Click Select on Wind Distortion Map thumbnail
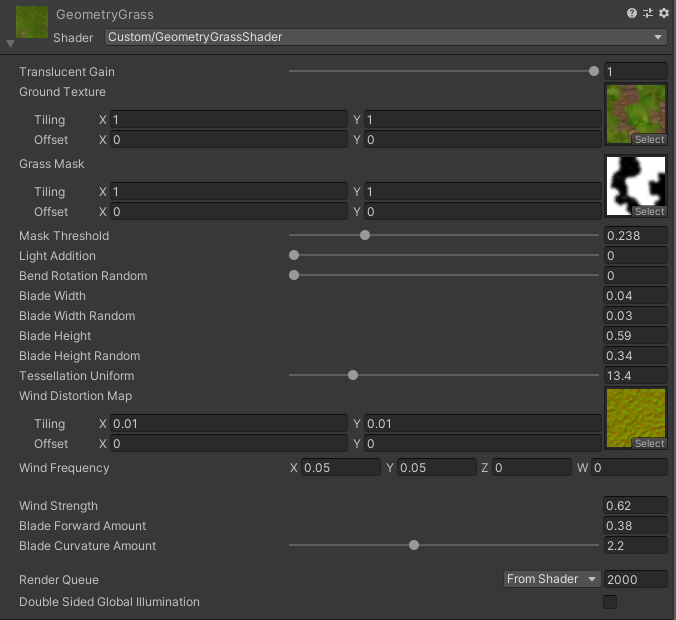Viewport: 676px width, 620px height. (649, 444)
